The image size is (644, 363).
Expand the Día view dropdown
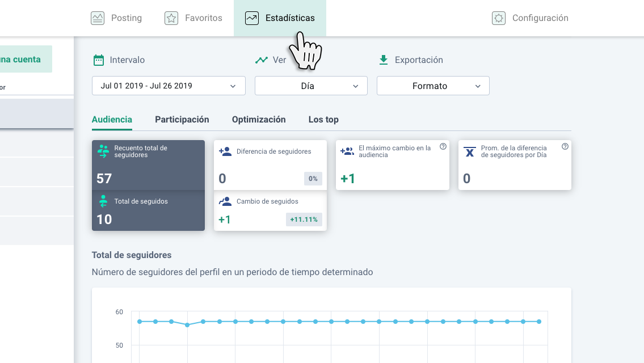tap(311, 86)
